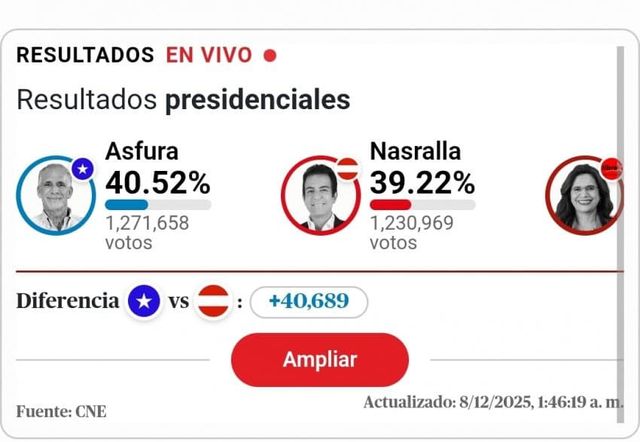The image size is (640, 442).
Task: Click the third candidate's partially visible photo
Action: [x=585, y=195]
